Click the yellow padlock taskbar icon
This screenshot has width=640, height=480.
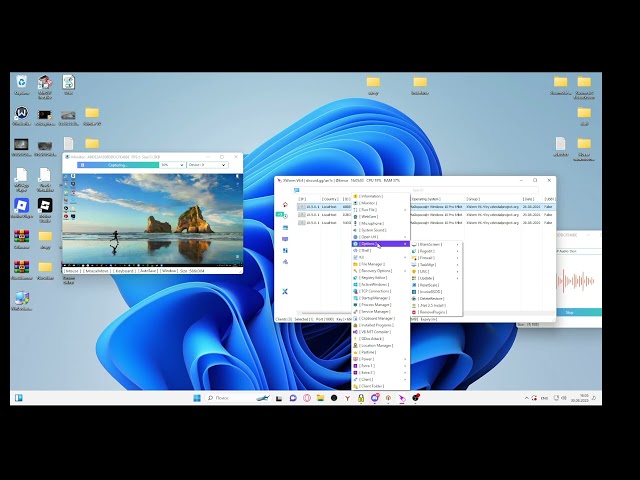pos(361,398)
